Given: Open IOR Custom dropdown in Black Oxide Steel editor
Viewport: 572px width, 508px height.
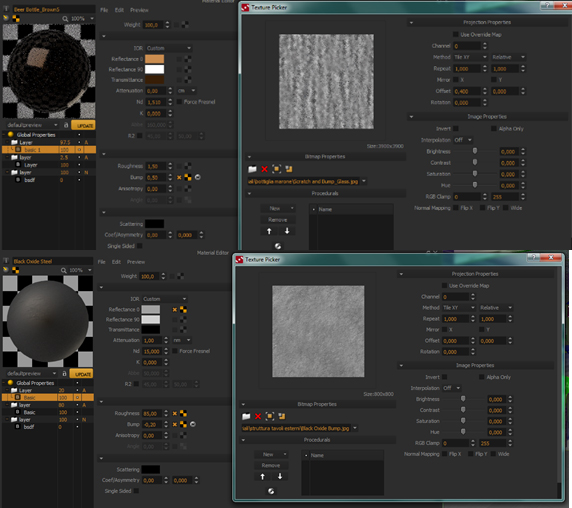Looking at the screenshot, I should pos(165,299).
